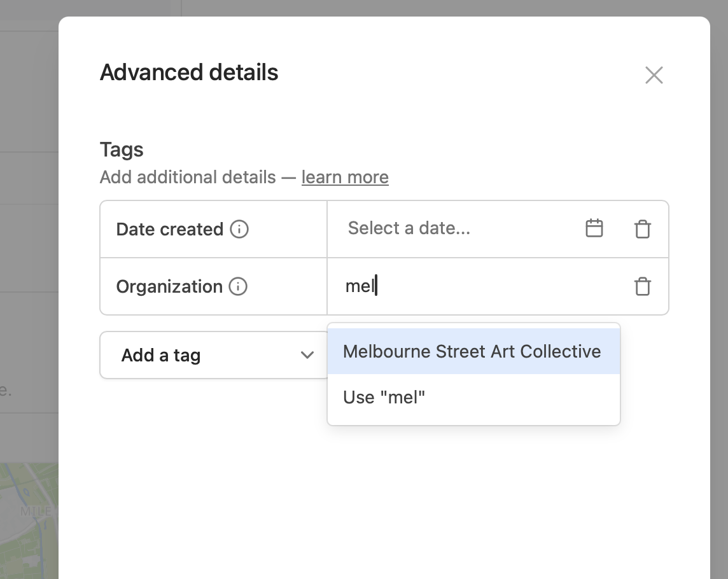The image size is (728, 579).
Task: Click the "Date created" label
Action: (170, 229)
